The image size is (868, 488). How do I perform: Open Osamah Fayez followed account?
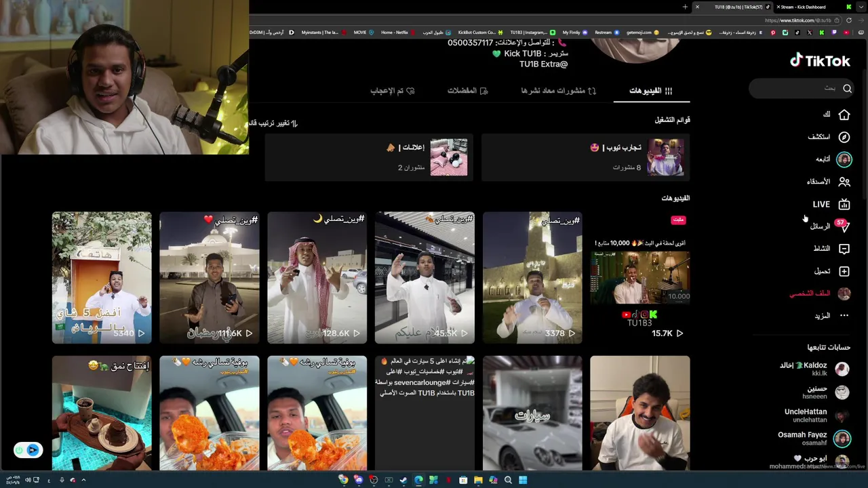814,439
